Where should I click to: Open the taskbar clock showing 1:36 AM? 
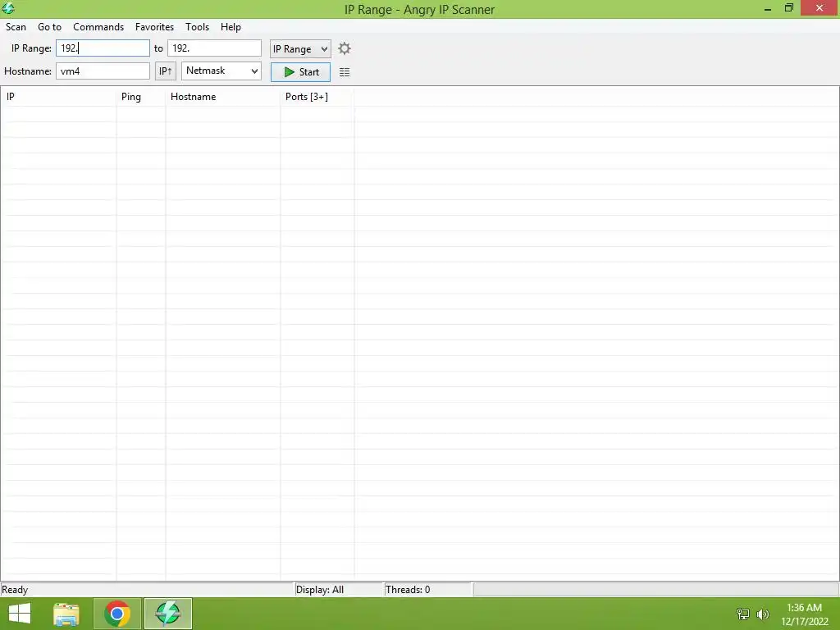pos(804,614)
